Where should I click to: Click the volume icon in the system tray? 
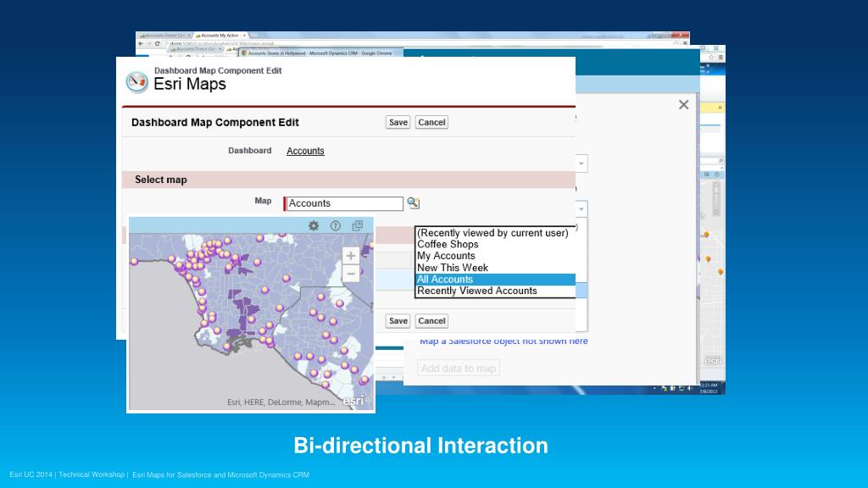(x=690, y=388)
